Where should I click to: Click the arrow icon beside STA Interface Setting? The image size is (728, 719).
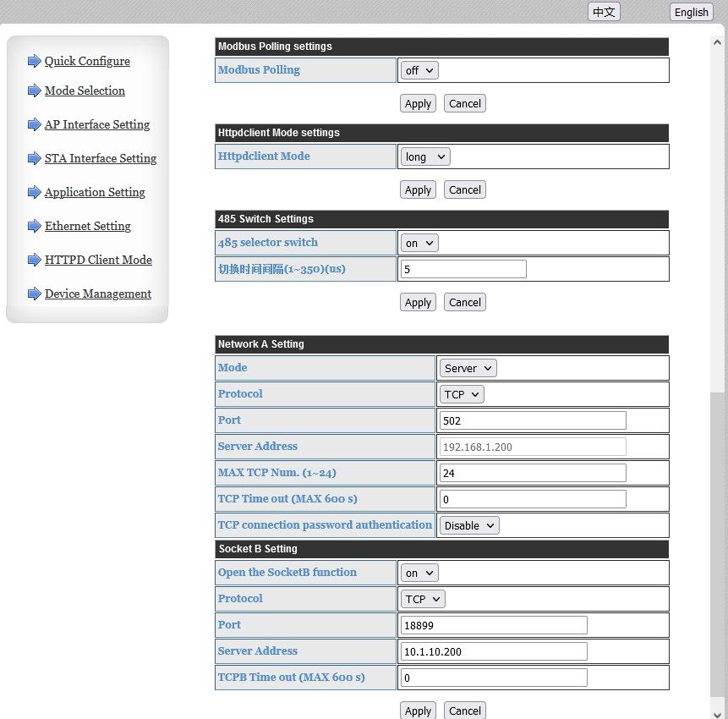pos(35,158)
